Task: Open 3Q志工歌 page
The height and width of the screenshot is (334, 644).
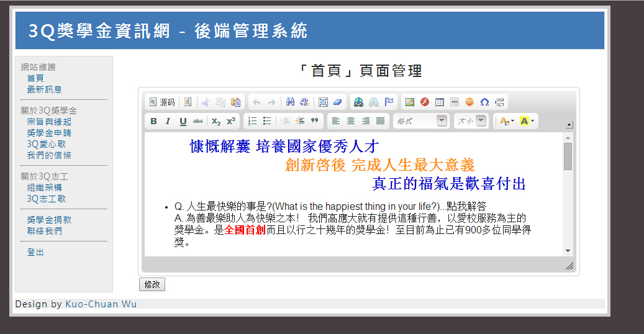Action: (47, 199)
